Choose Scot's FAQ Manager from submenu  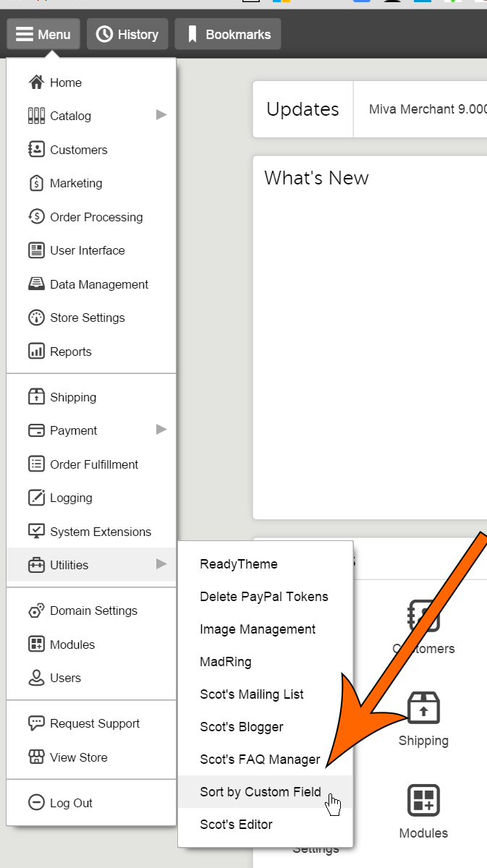pos(260,759)
